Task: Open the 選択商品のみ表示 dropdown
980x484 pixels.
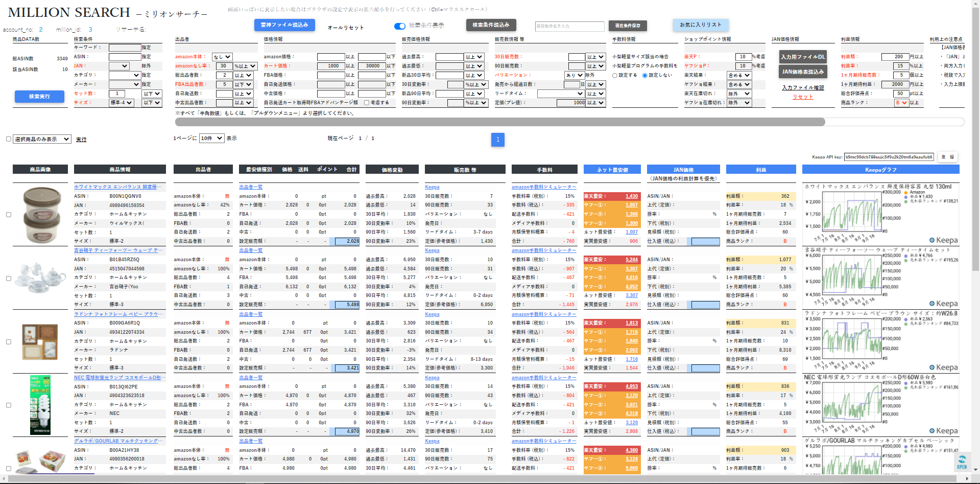Action: coord(42,139)
